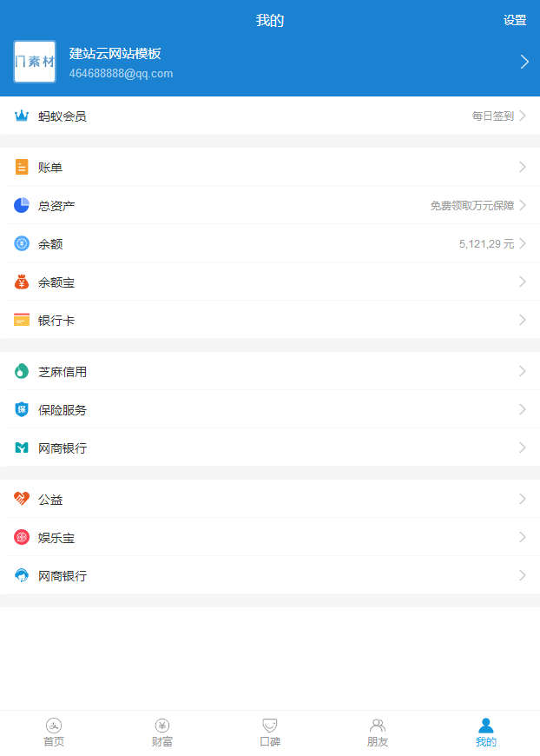
Task: Expand the profile chevron in the header
Action: click(x=524, y=62)
